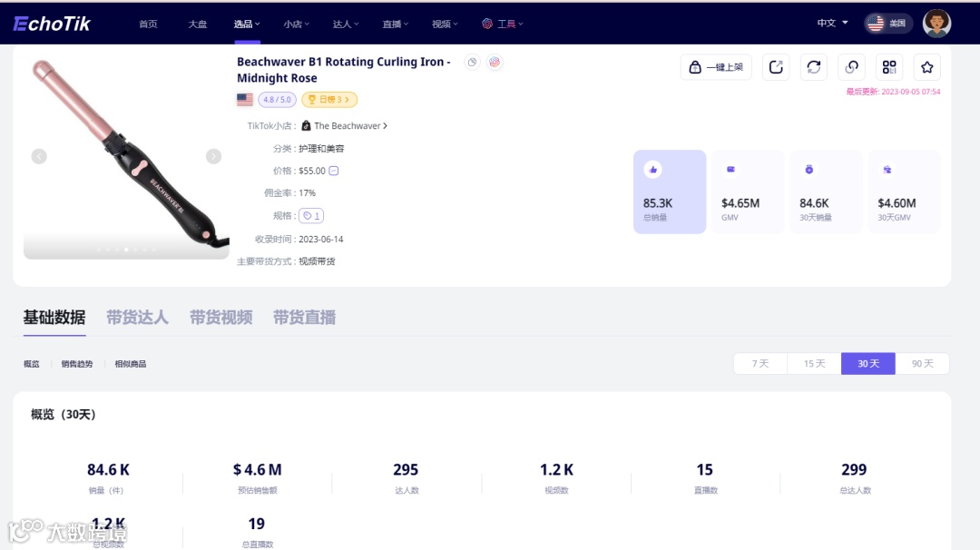Select the $4.65M GMV card
This screenshot has height=550, width=980.
point(748,192)
